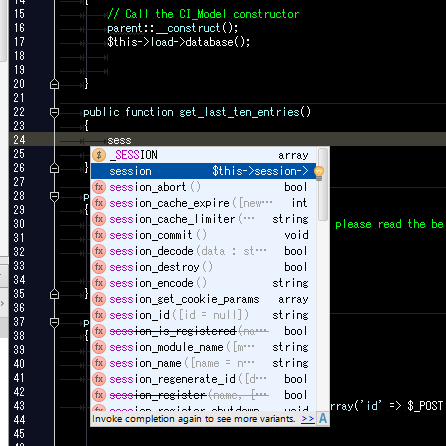Choose session_destroy suggestion
The height and width of the screenshot is (446, 446).
point(203,267)
